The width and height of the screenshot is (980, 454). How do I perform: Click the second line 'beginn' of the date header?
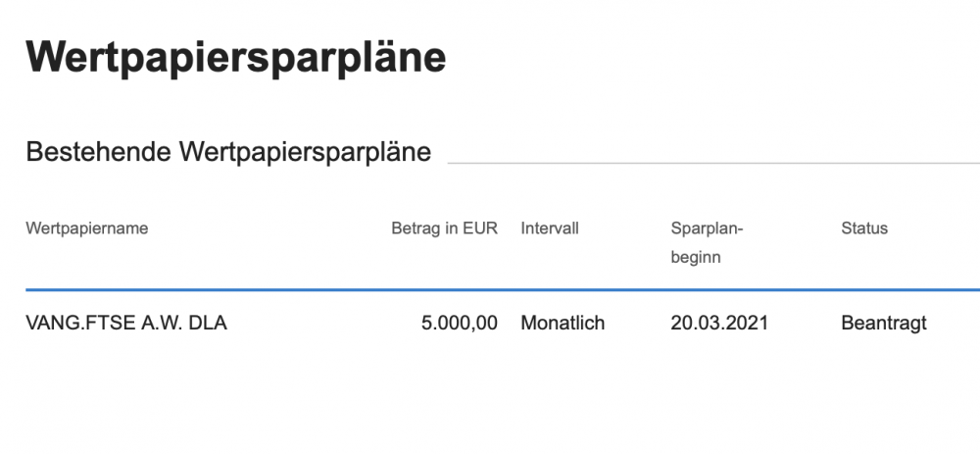click(696, 257)
